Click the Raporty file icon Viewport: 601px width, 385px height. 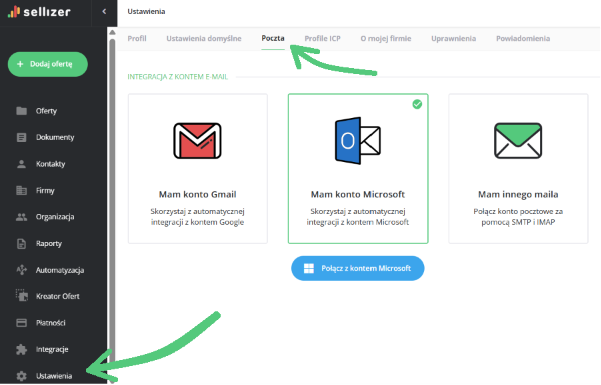tap(21, 244)
